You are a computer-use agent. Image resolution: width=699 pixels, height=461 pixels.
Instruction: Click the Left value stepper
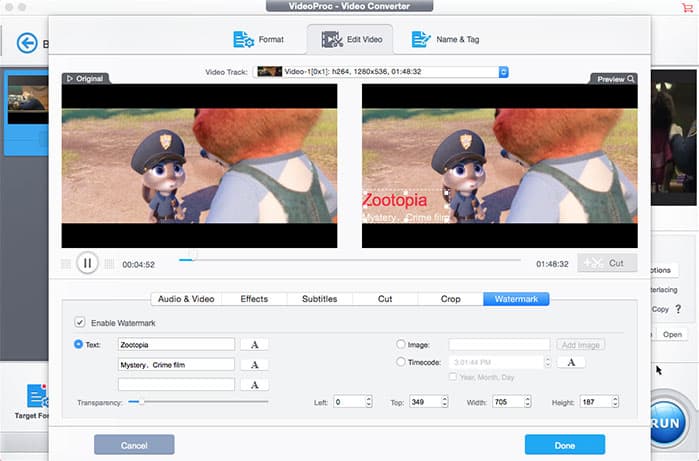pos(369,402)
